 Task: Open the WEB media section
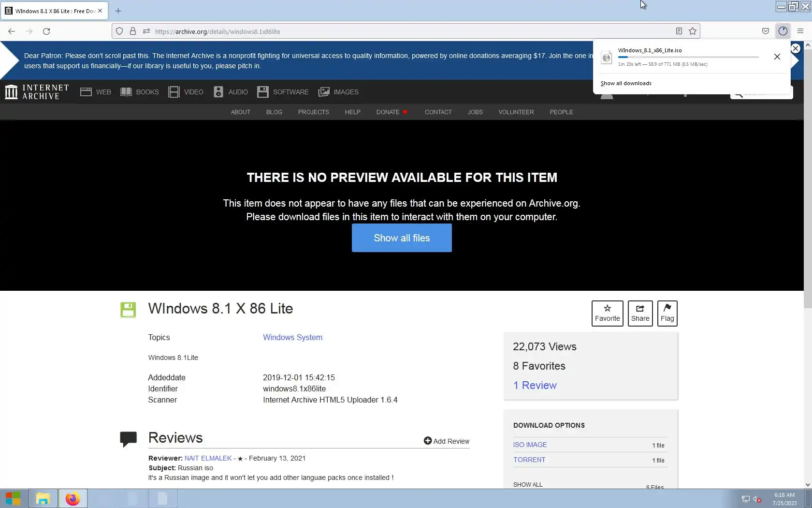(96, 92)
